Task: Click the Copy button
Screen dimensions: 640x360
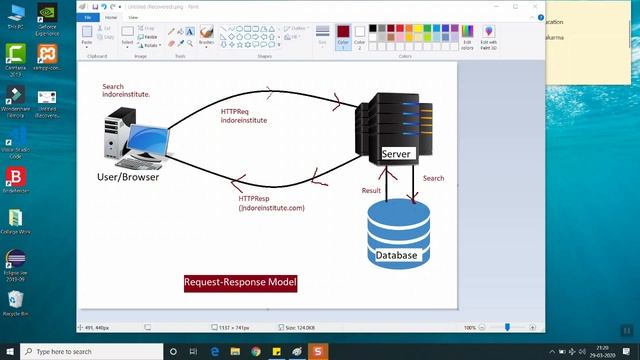Action: (106, 37)
